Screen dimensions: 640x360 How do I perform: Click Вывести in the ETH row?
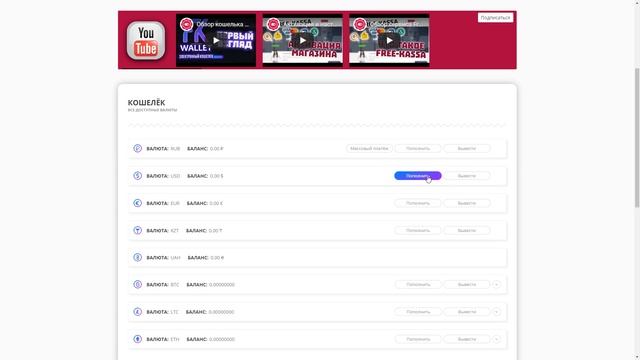pyautogui.click(x=467, y=339)
